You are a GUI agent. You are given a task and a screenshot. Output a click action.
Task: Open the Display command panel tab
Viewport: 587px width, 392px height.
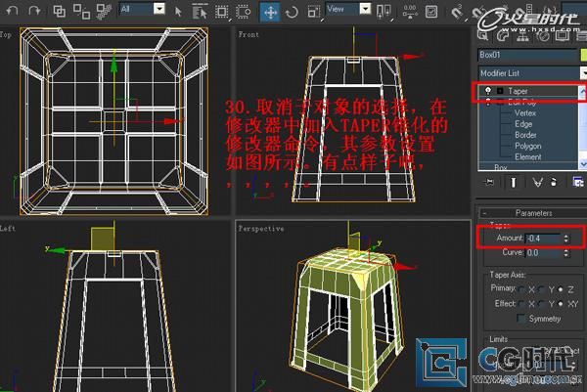coord(563,35)
